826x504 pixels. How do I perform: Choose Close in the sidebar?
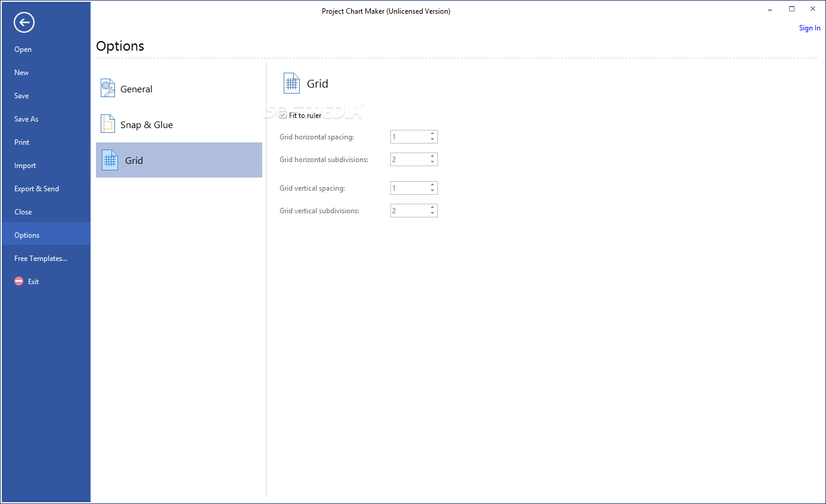(46, 212)
